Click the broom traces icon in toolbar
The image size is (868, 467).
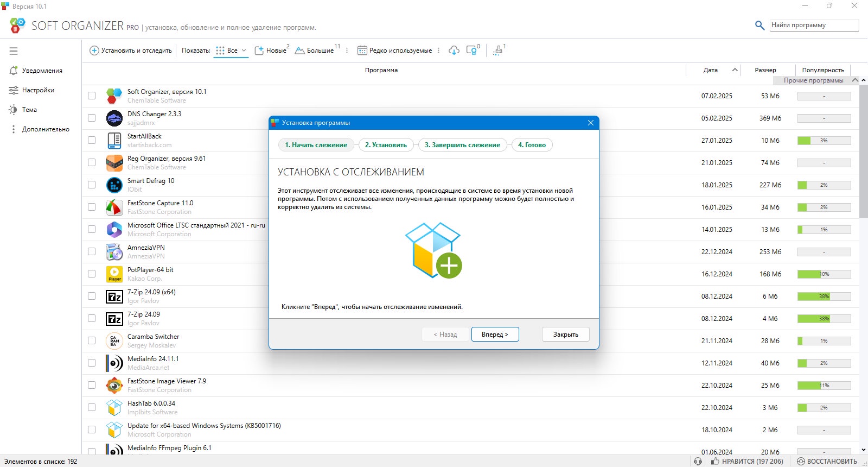tap(497, 51)
